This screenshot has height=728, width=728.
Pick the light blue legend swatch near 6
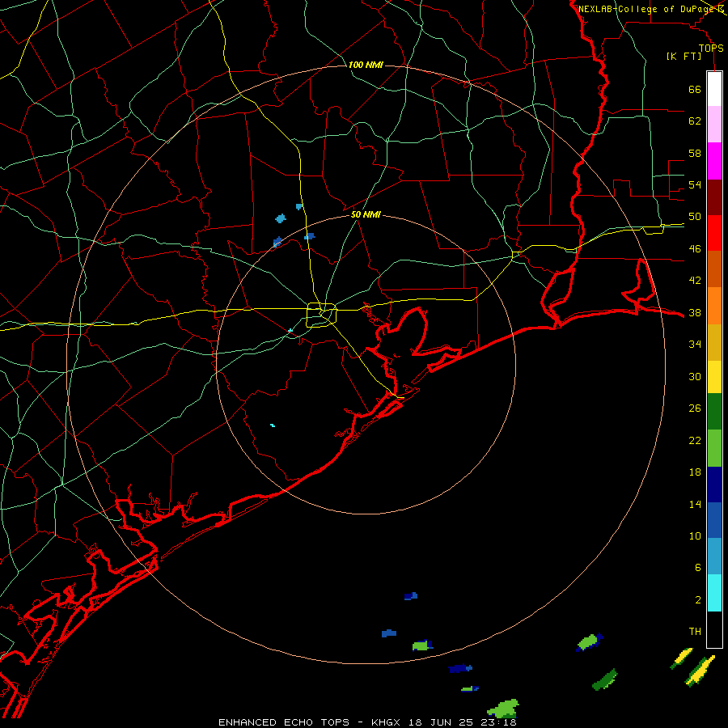[x=714, y=557]
